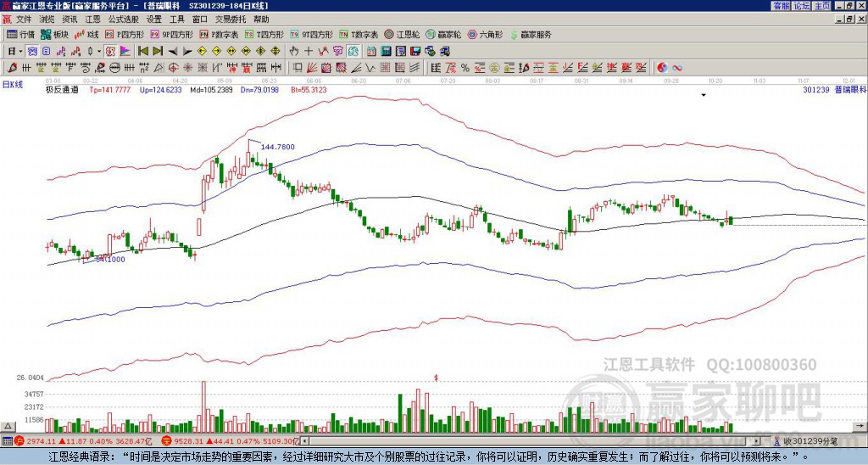Open the calculator icon
This screenshot has height=465, width=868.
click(x=386, y=51)
